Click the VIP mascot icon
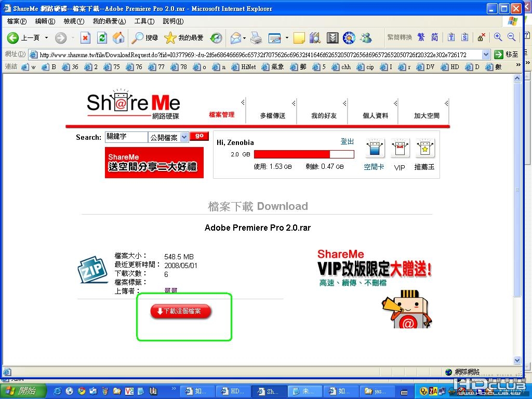Image resolution: width=532 pixels, height=399 pixels. [x=400, y=148]
